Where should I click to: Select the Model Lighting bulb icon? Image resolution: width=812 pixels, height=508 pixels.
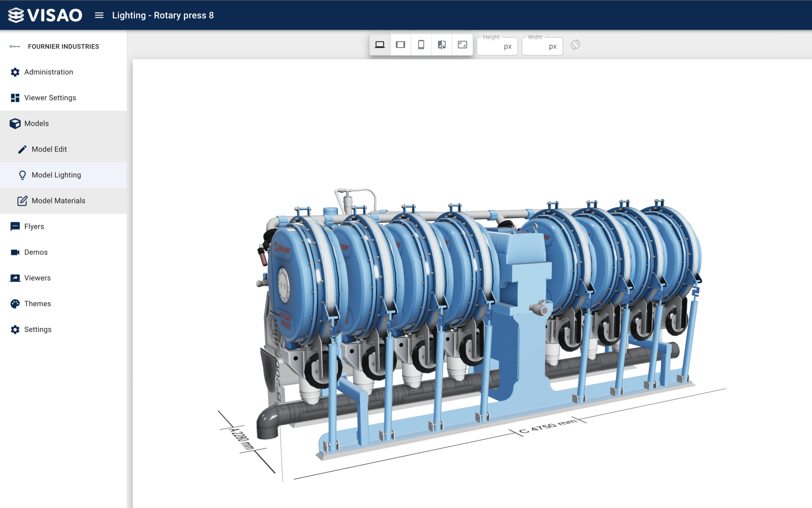23,175
